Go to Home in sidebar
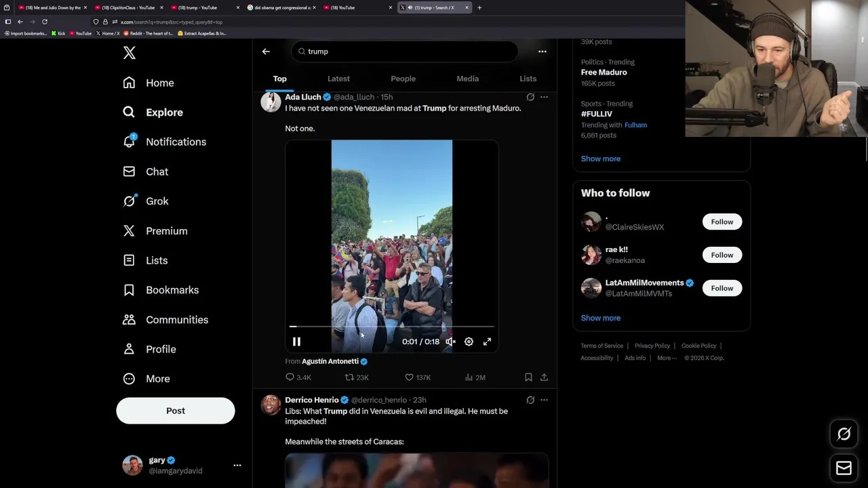868x488 pixels. coord(149,83)
